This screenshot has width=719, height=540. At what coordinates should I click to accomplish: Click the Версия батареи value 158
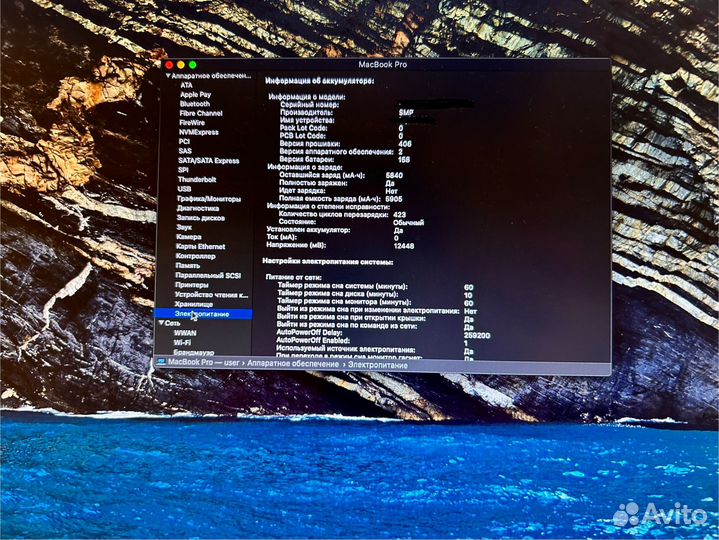(x=404, y=160)
